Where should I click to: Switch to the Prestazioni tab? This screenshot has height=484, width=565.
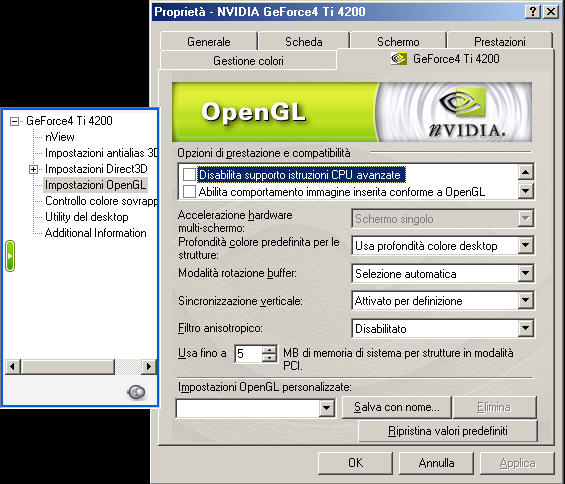(499, 41)
